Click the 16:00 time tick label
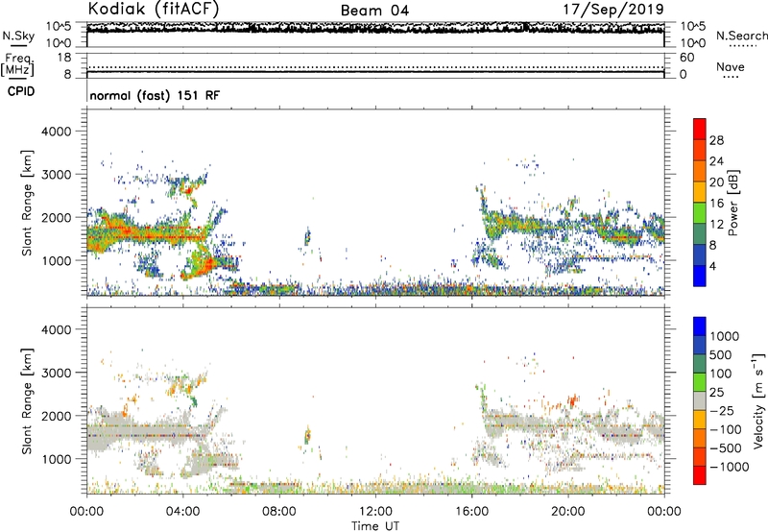This screenshot has height=532, width=768. point(471,512)
